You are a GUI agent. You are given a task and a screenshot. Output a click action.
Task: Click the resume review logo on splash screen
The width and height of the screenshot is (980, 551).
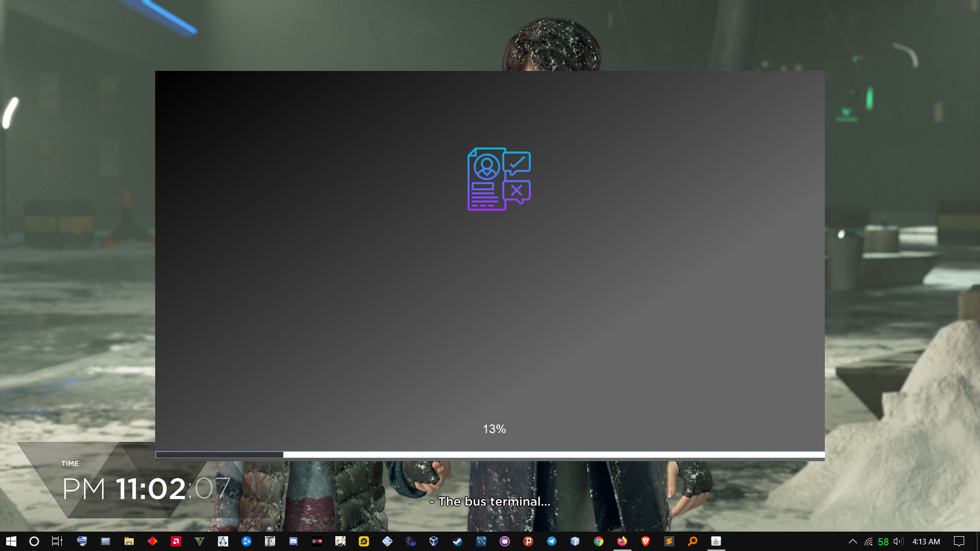pyautogui.click(x=499, y=179)
